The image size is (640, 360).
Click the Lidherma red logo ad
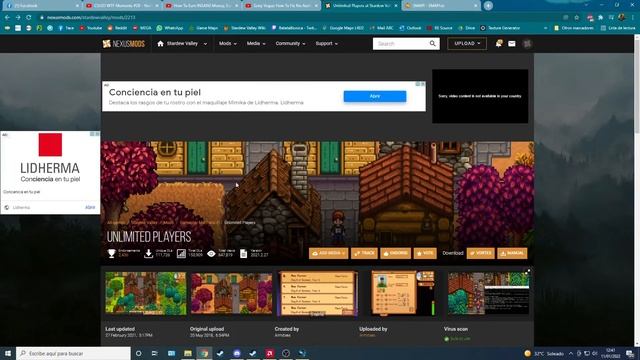[x=50, y=144]
